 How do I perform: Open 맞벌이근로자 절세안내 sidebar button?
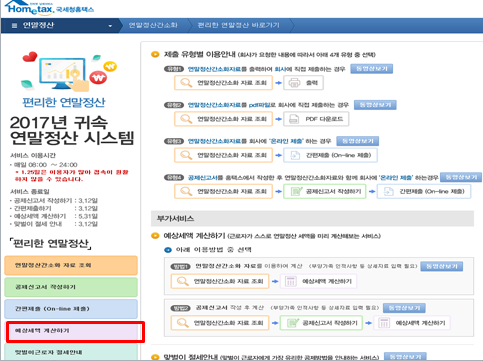coord(71,352)
